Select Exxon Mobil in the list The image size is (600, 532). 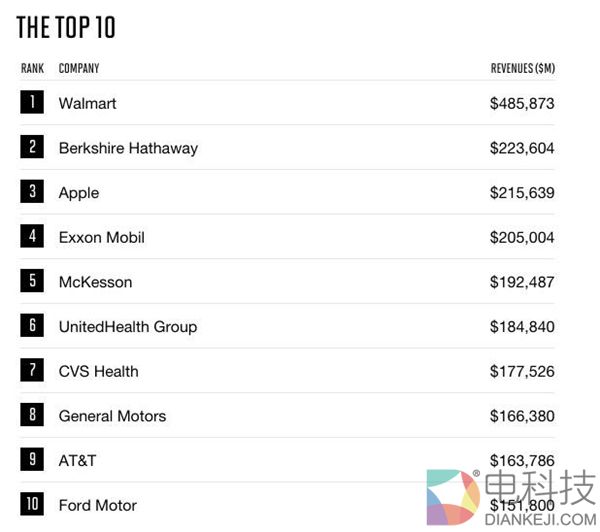coord(101,238)
